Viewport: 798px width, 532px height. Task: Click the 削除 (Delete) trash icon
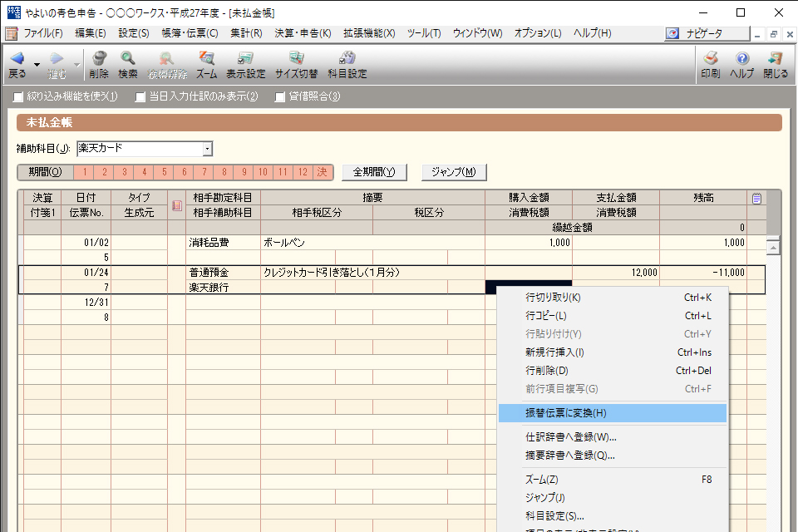click(x=99, y=65)
